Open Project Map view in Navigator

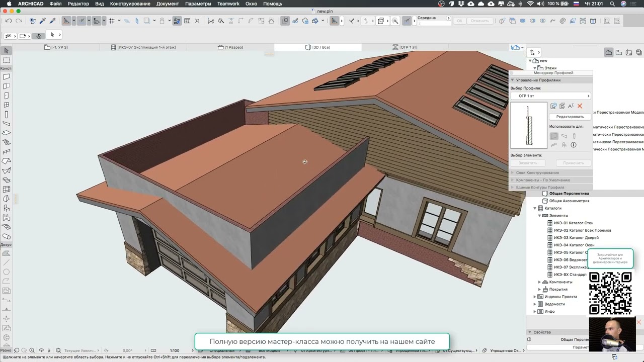click(609, 52)
